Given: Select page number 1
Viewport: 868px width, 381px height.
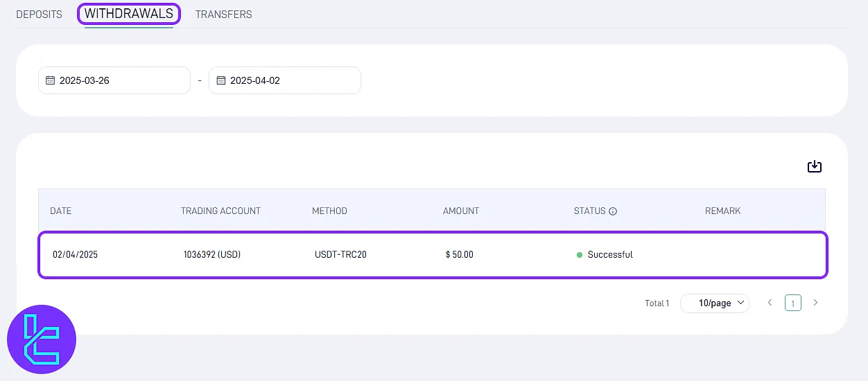Looking at the screenshot, I should 793,303.
